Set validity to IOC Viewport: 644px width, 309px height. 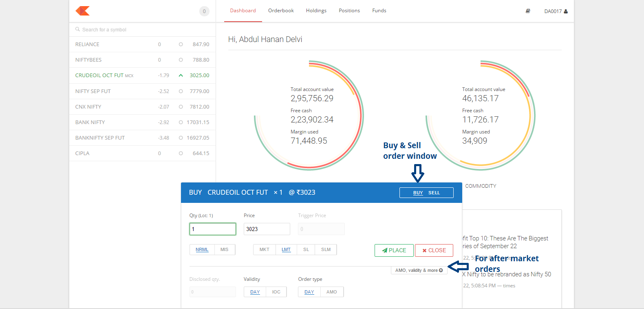(x=276, y=292)
